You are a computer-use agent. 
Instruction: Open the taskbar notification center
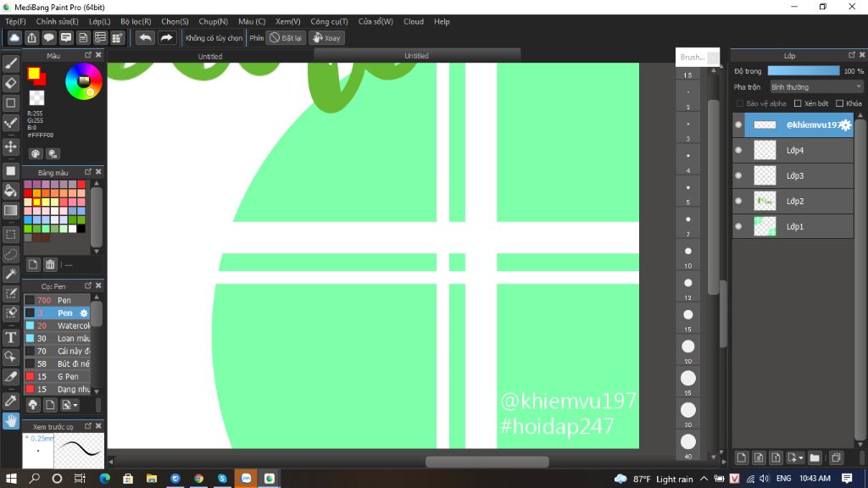click(x=847, y=478)
